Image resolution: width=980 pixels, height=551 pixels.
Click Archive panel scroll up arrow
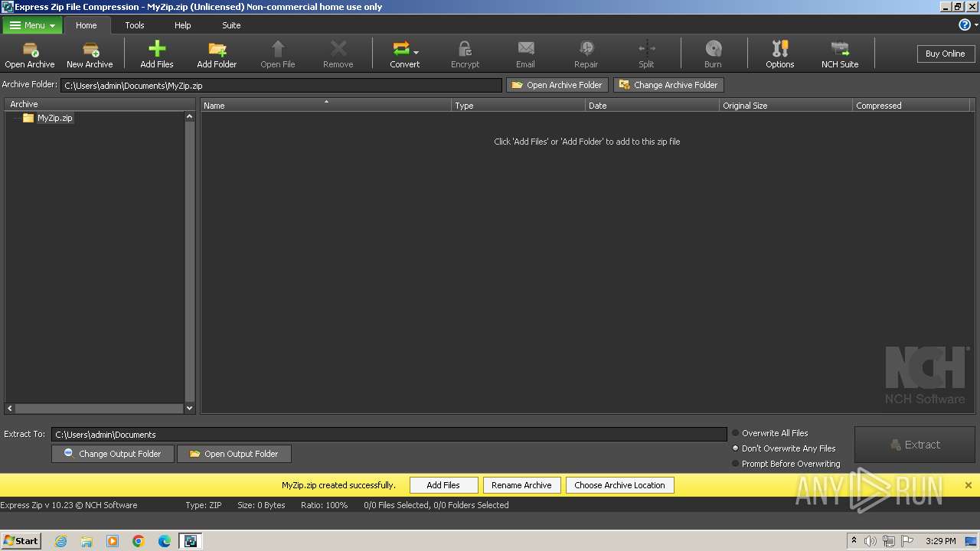[190, 117]
